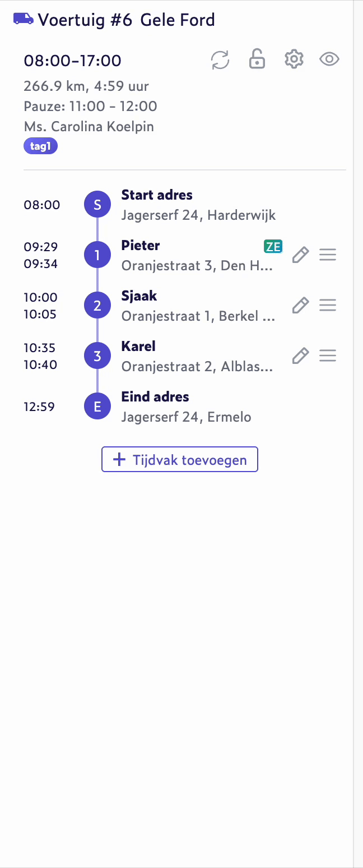363x868 pixels.
Task: Open Karel stop hamburger menu
Action: click(328, 356)
